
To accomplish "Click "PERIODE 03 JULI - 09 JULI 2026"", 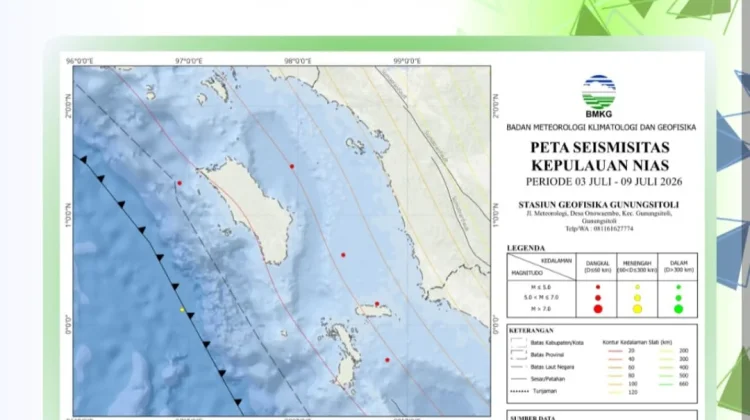I will tap(604, 182).
